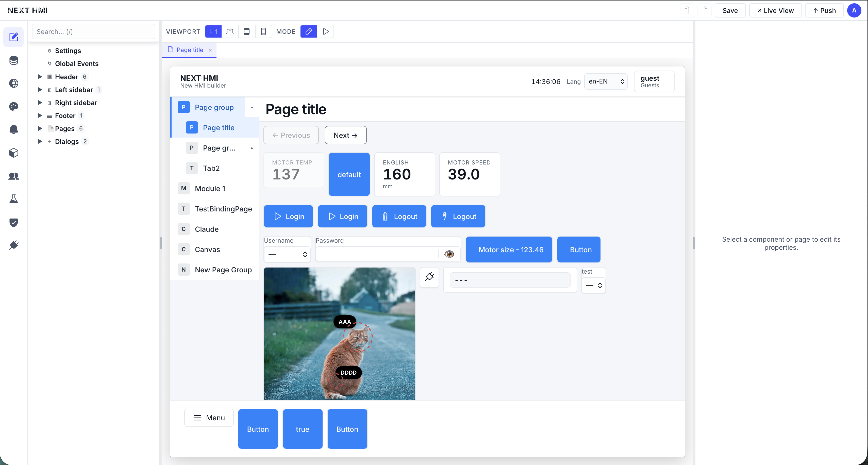The height and width of the screenshot is (465, 868).
Task: Open the plugin connector icon in rail
Action: (13, 245)
